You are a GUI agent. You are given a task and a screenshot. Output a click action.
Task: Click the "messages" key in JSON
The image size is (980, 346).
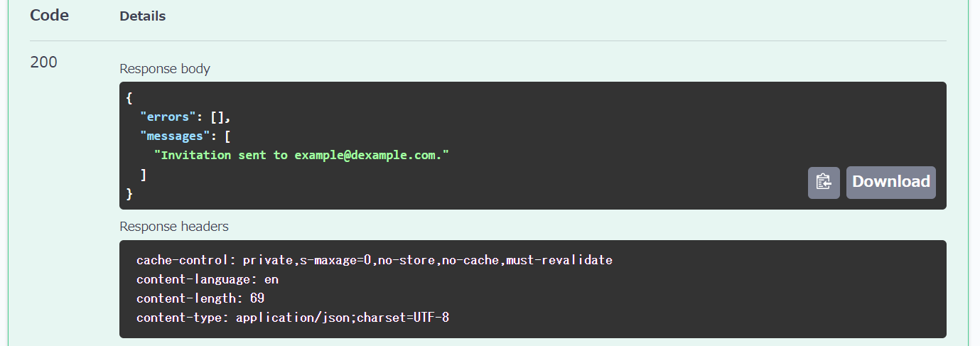pos(176,136)
